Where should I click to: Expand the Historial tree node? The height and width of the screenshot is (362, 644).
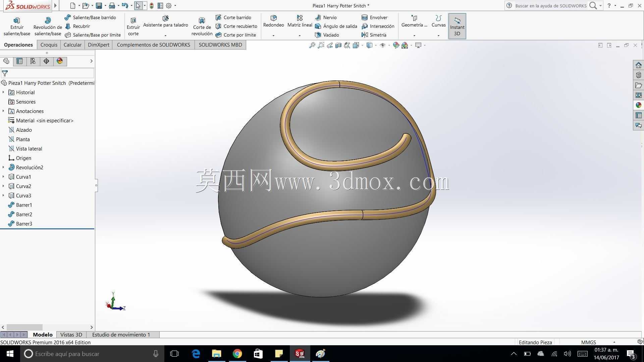[x=3, y=92]
